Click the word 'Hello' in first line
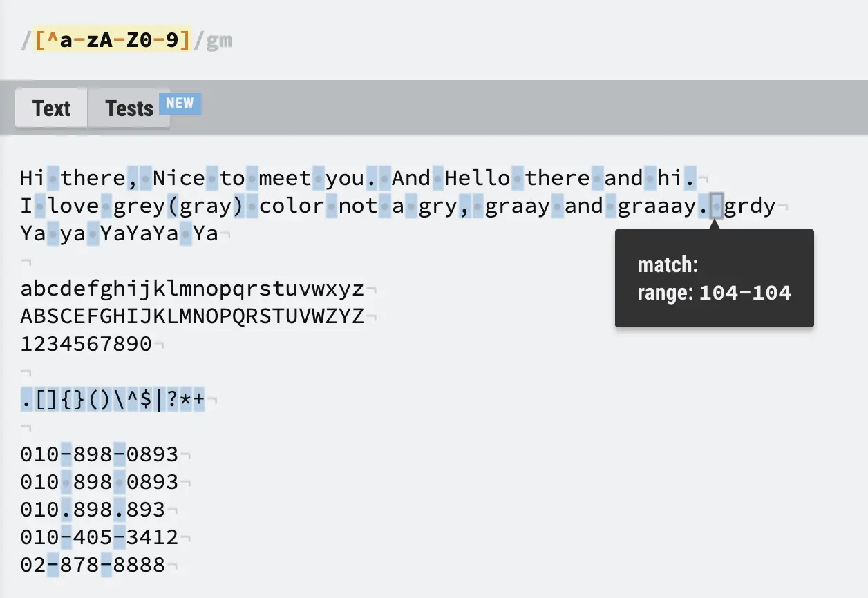Screen dimensions: 868x598 [x=478, y=178]
